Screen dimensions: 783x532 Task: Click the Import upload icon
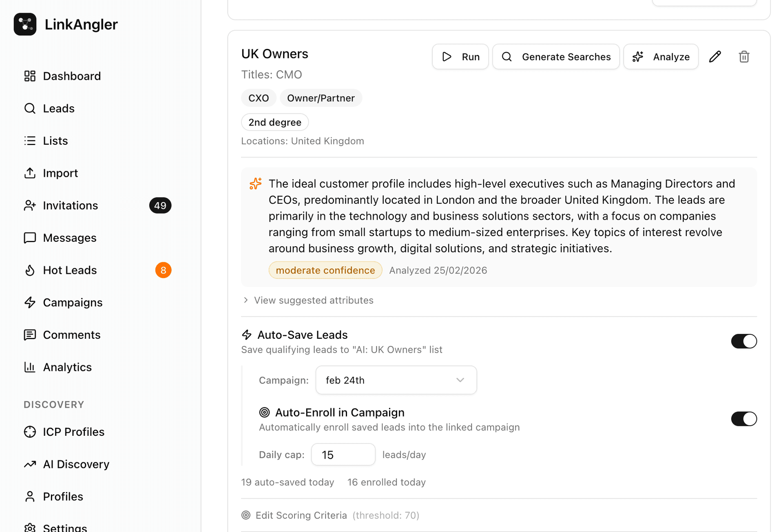[30, 173]
